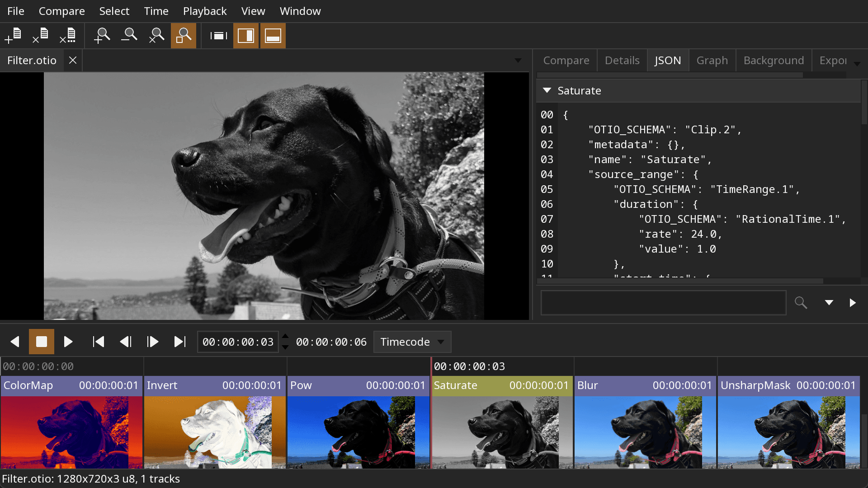Click the open file icon
The width and height of the screenshot is (868, 488).
(x=13, y=36)
